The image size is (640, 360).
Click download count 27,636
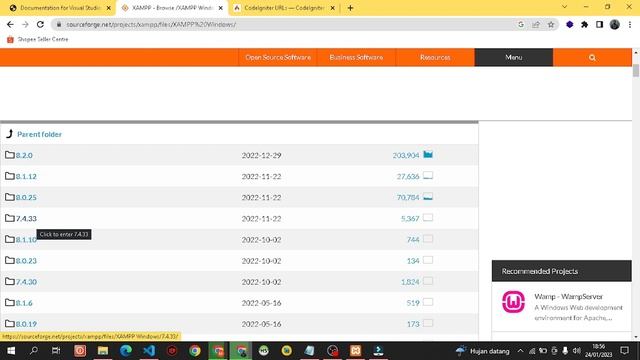408,176
